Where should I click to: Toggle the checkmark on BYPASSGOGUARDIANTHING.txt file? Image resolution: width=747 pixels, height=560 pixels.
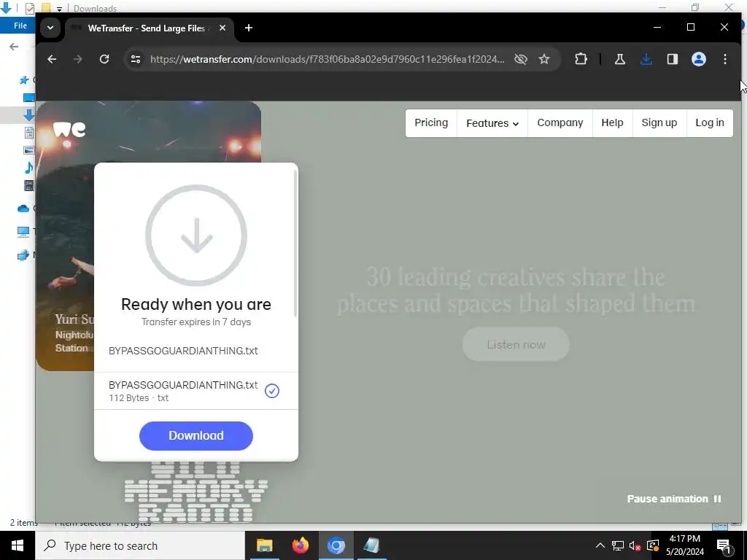point(272,391)
